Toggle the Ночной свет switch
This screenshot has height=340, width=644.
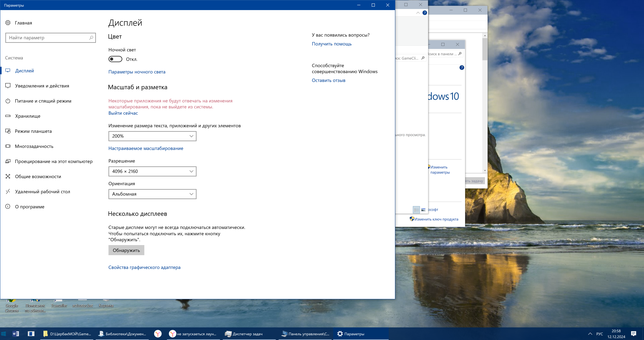(x=115, y=59)
